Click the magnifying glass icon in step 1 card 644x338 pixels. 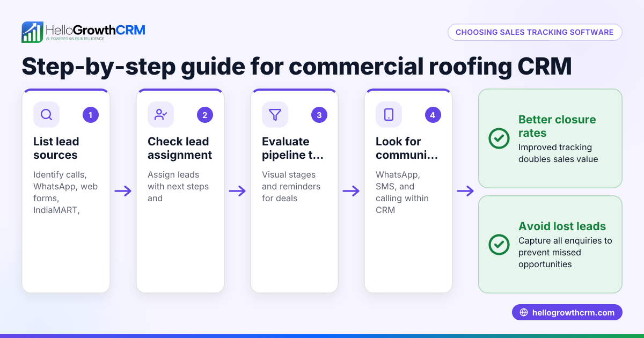[x=47, y=115]
